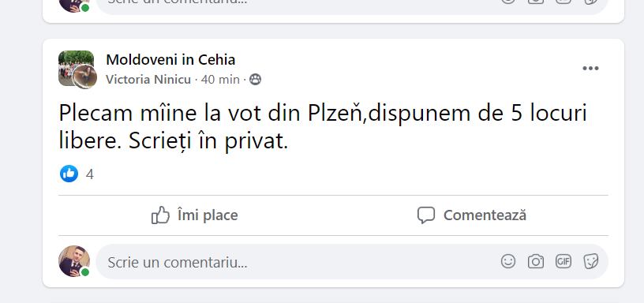Viewport: 644px width, 303px height.
Task: Open the three-dot post options menu
Action: click(590, 68)
